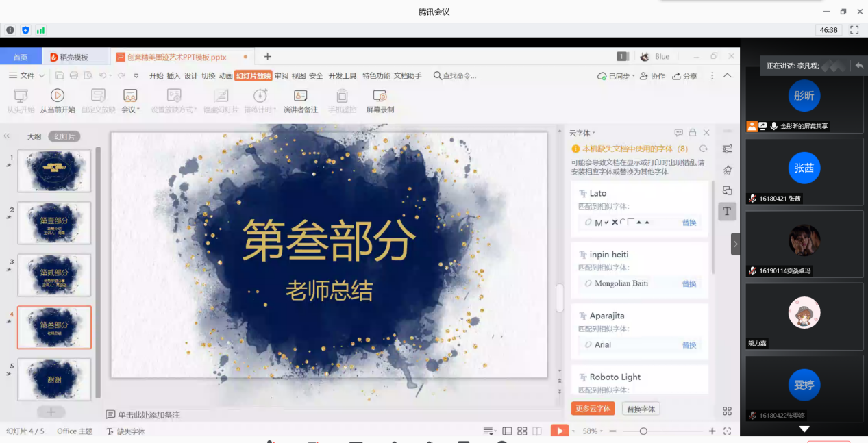Expand the 云字体 panel title dropdown

[x=593, y=133]
